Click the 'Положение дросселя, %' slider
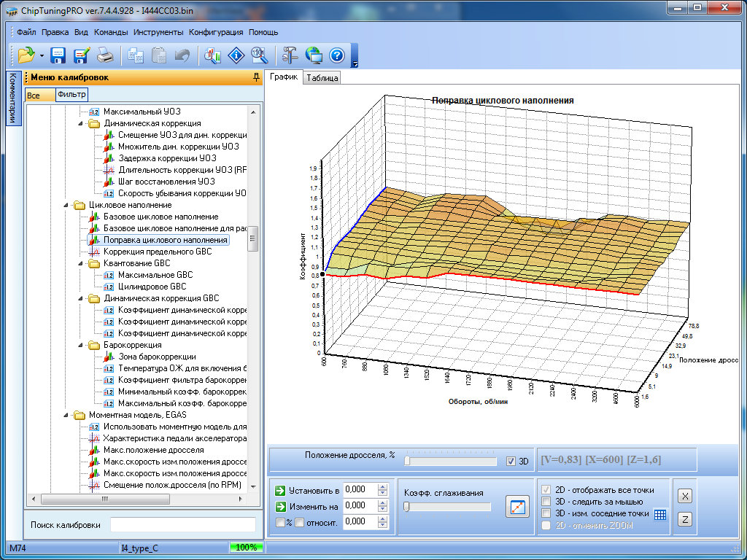The image size is (747, 560). [451, 461]
